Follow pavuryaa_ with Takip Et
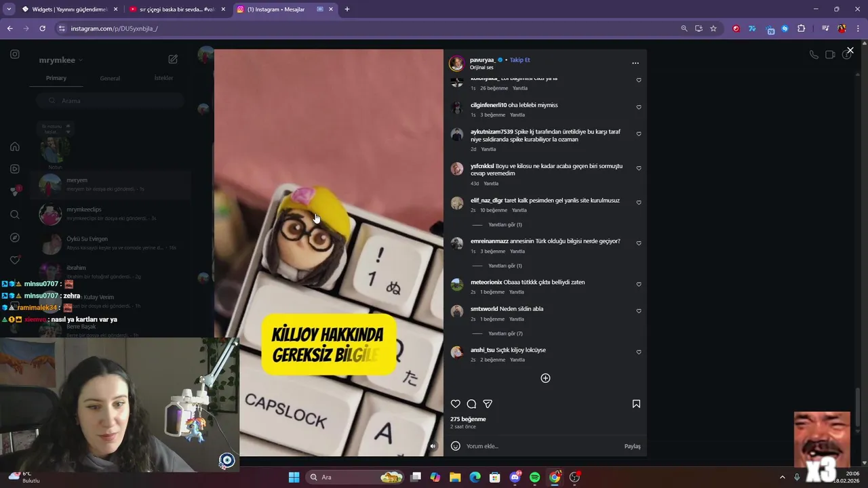Viewport: 868px width, 488px height. 519,60
